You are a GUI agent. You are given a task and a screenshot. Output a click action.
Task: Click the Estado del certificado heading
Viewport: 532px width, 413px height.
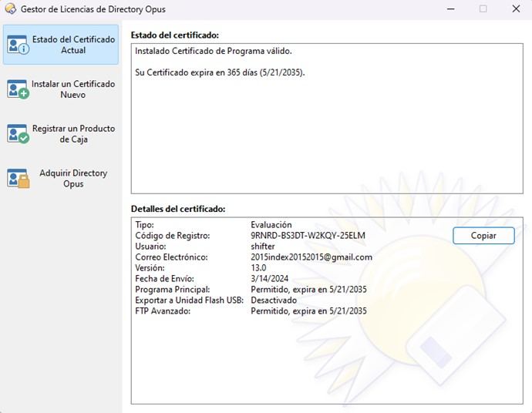point(175,35)
